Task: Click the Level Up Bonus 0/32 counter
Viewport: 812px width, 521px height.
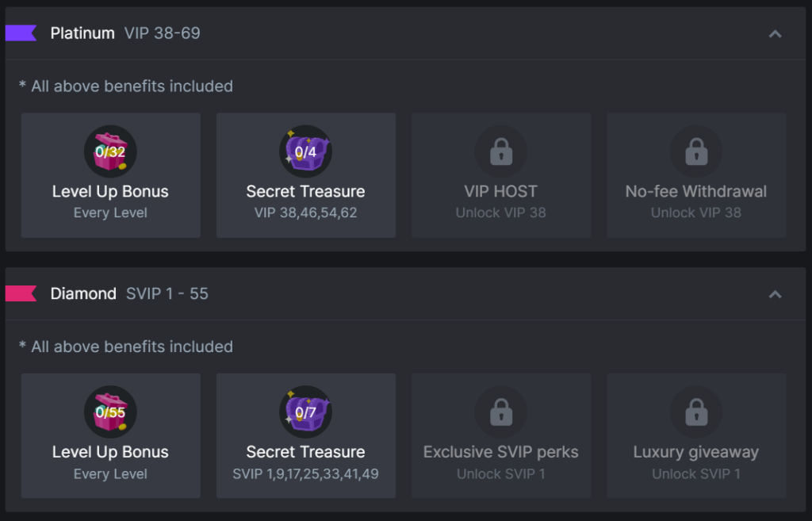Action: click(110, 152)
